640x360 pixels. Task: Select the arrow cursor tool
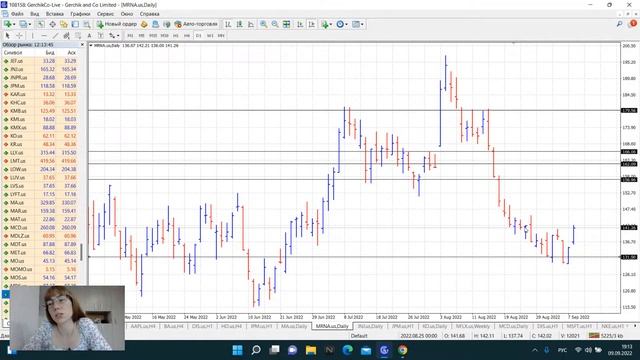coord(7,36)
